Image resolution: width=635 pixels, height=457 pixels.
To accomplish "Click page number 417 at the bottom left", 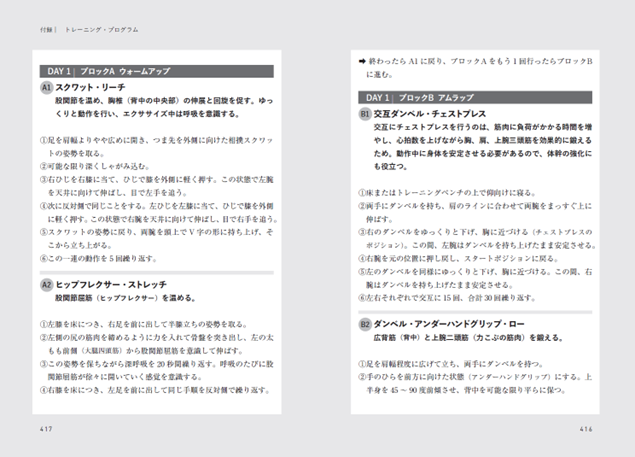I will (x=46, y=429).
